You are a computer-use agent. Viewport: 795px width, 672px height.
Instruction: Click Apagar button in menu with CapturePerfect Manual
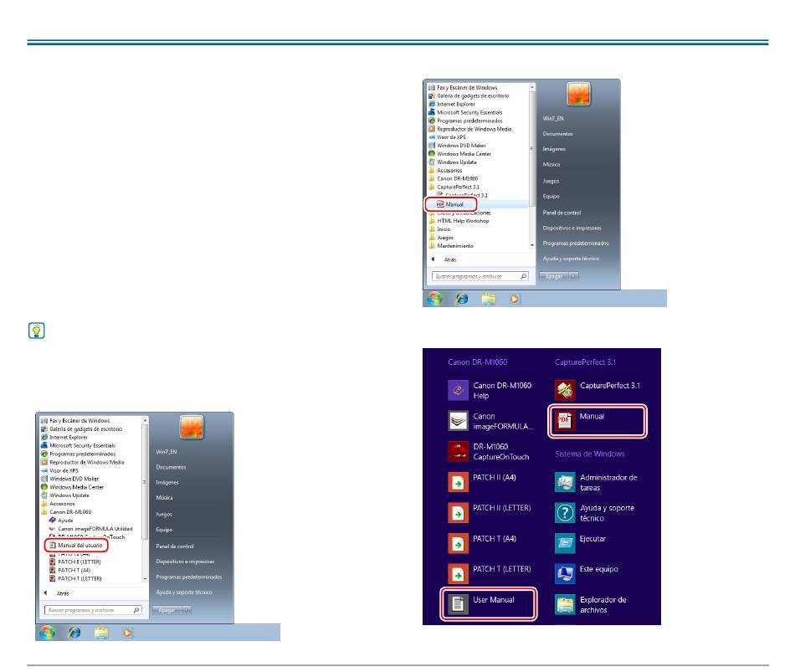point(554,276)
